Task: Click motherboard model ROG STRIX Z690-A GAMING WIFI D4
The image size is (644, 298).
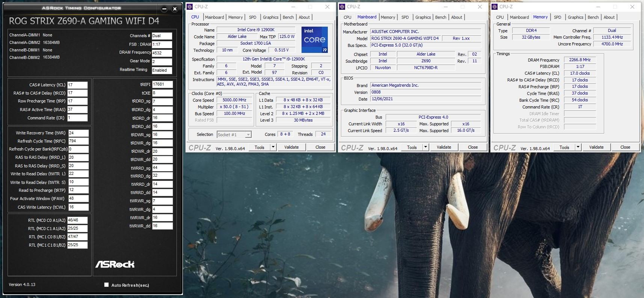Action: [x=405, y=38]
